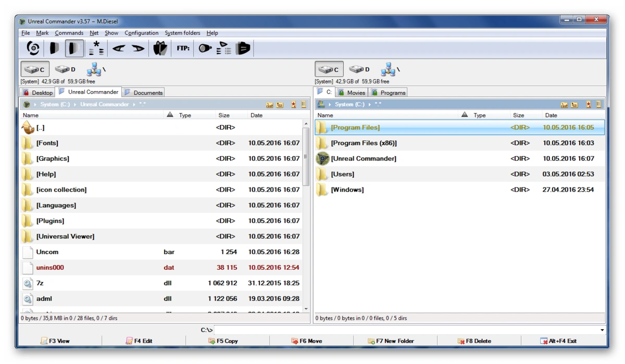The height and width of the screenshot is (364, 625).
Task: Click the command line input field
Action: click(x=407, y=330)
